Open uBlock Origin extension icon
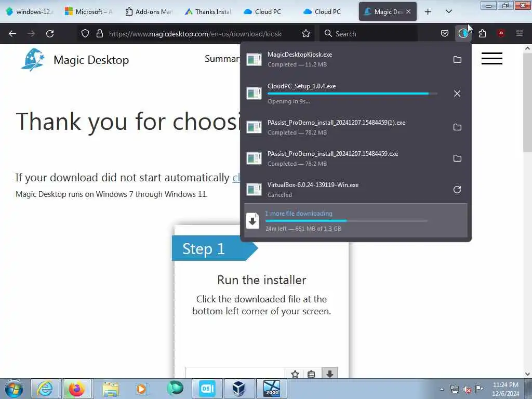532x399 pixels. 501,33
